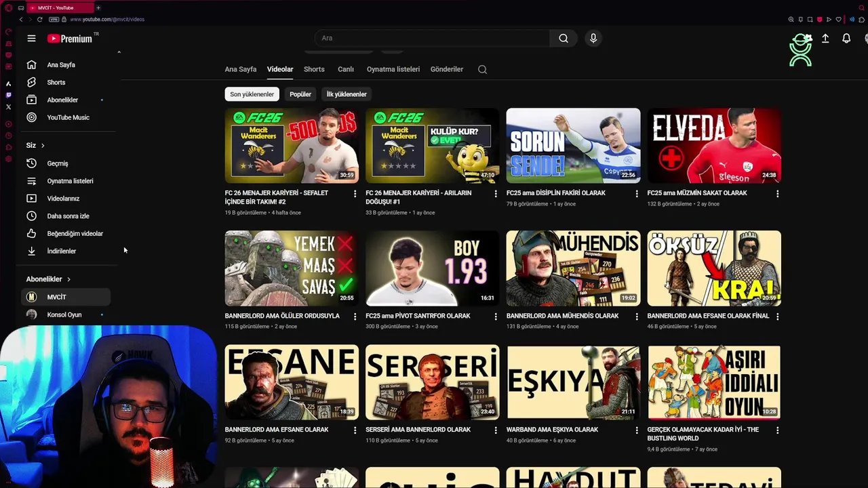
Task: Open options menu for ARILARIN DOĞUŞU video
Action: [x=496, y=194]
